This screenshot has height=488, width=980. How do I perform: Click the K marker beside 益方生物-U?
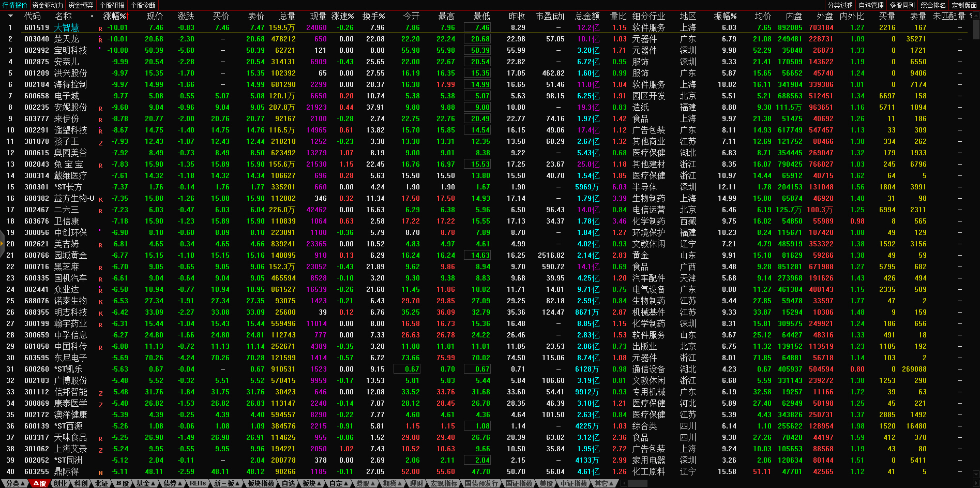pyautogui.click(x=100, y=199)
